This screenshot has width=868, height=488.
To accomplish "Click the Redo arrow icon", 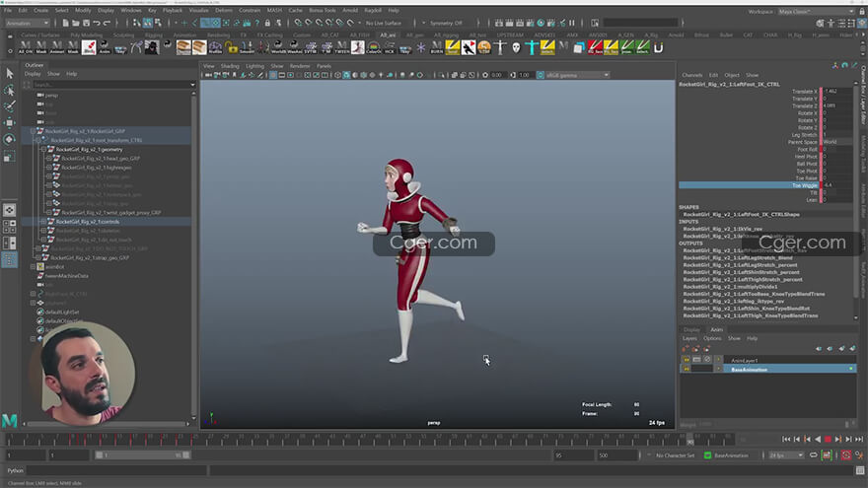I will click(x=108, y=24).
